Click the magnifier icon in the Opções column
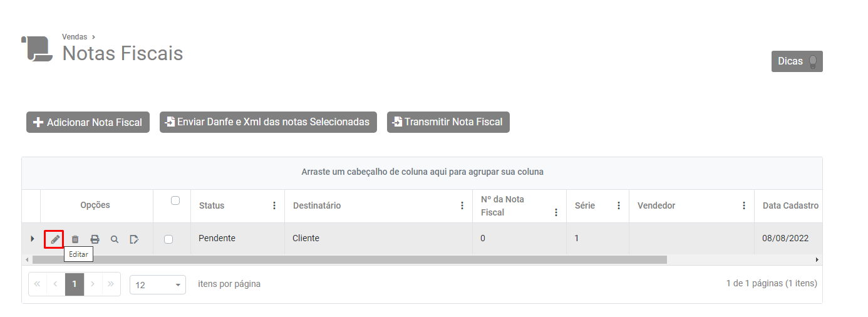Viewport: 868px width, 317px height. pyautogui.click(x=115, y=239)
